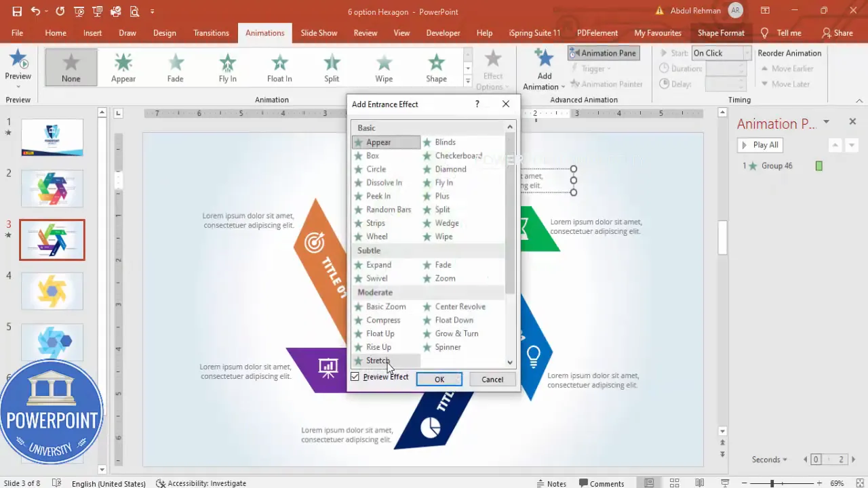The height and width of the screenshot is (488, 868).
Task: Click the Undo arrow icon
Action: pos(35,12)
